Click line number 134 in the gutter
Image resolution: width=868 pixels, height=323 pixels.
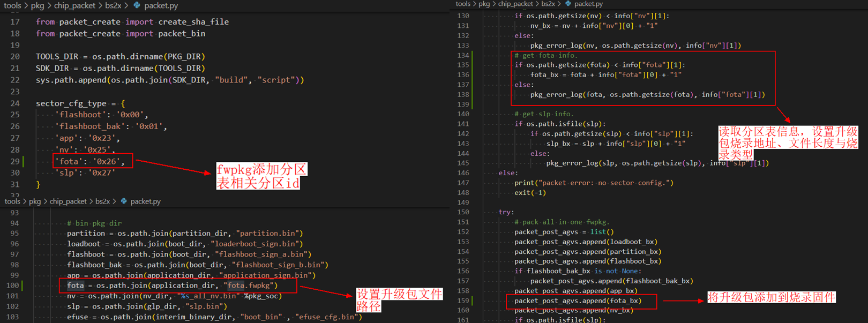tap(463, 55)
